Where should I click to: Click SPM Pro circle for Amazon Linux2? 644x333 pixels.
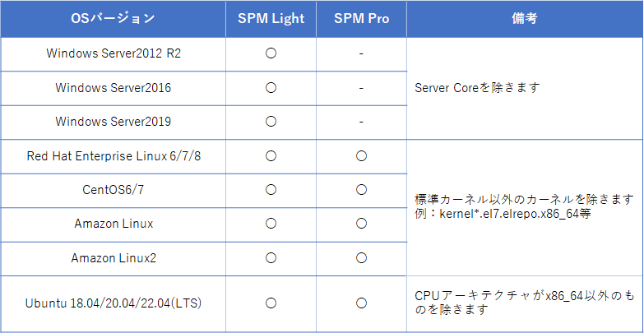click(361, 258)
